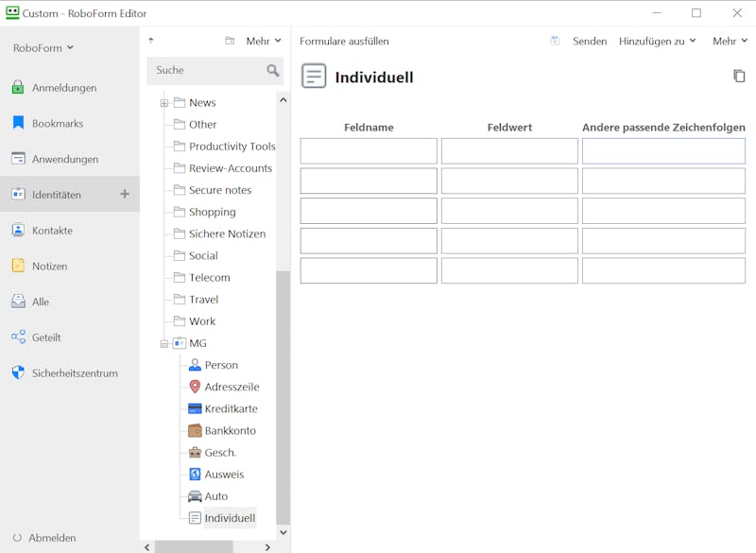Screen dimensions: 756x553
Task: Click the Senden button
Action: coord(590,41)
